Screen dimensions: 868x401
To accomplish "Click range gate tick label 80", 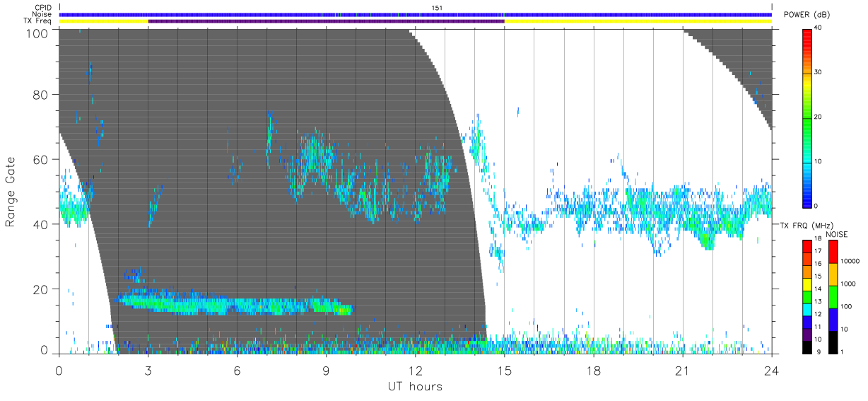I will [42, 95].
